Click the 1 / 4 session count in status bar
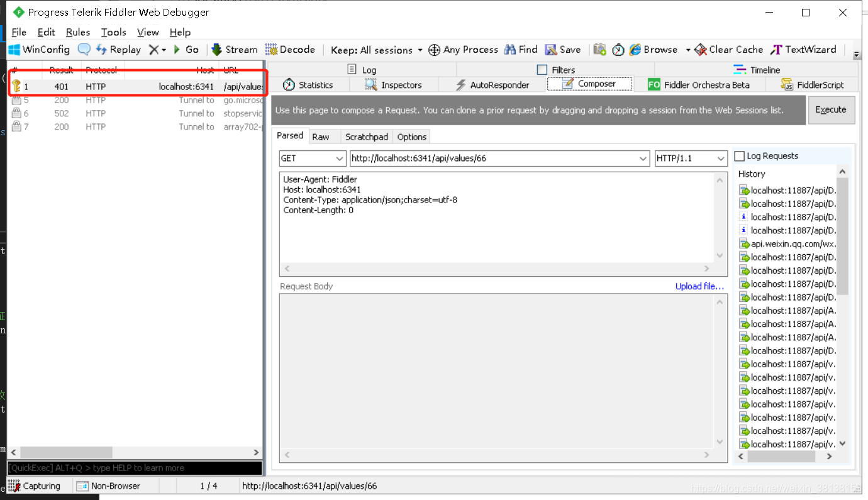 point(209,486)
